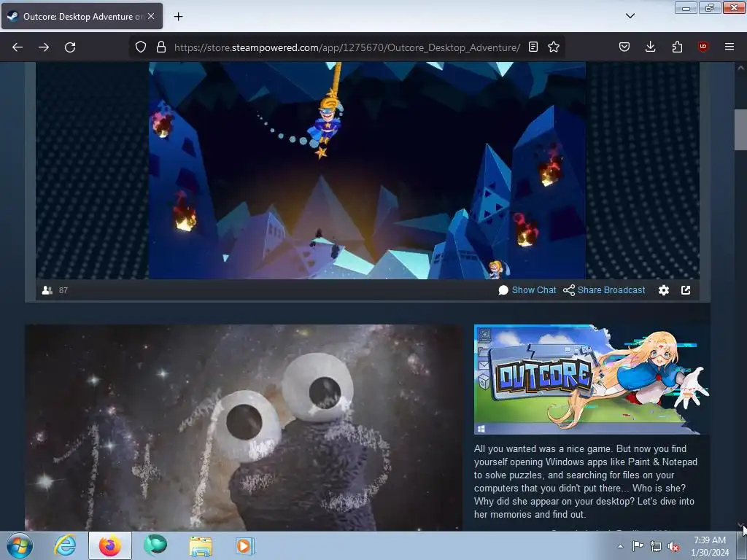Share the broadcast
The image size is (747, 560).
coord(604,290)
